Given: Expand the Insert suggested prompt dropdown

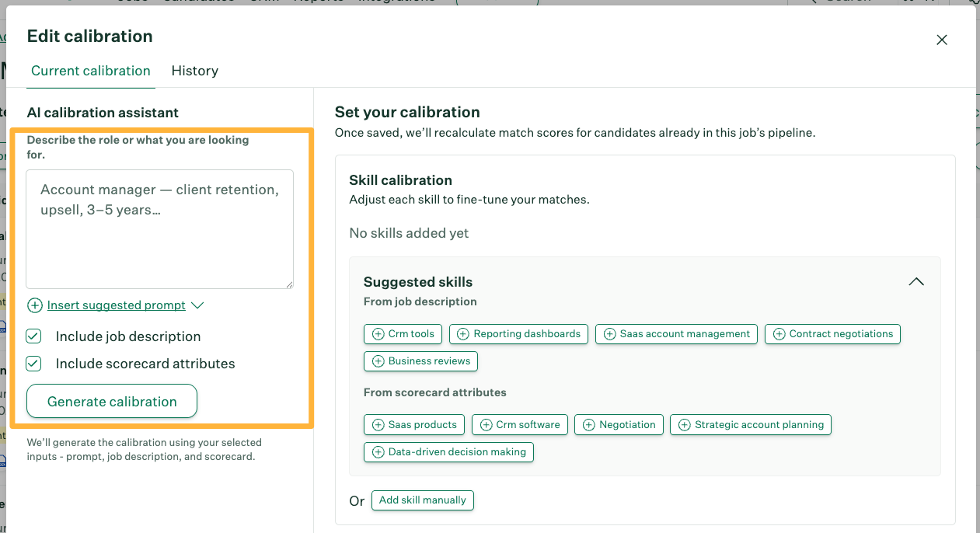Looking at the screenshot, I should 200,305.
